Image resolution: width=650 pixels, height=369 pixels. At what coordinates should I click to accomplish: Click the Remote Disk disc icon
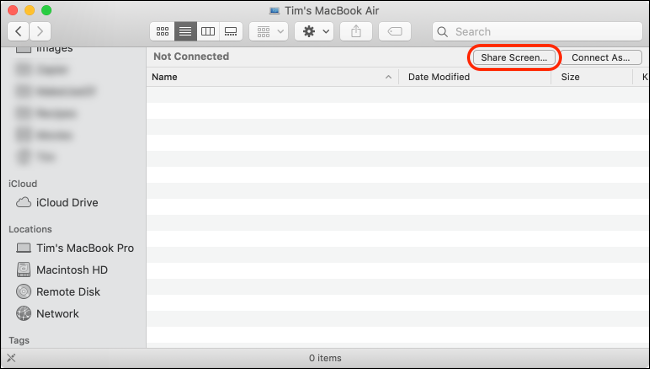[23, 291]
